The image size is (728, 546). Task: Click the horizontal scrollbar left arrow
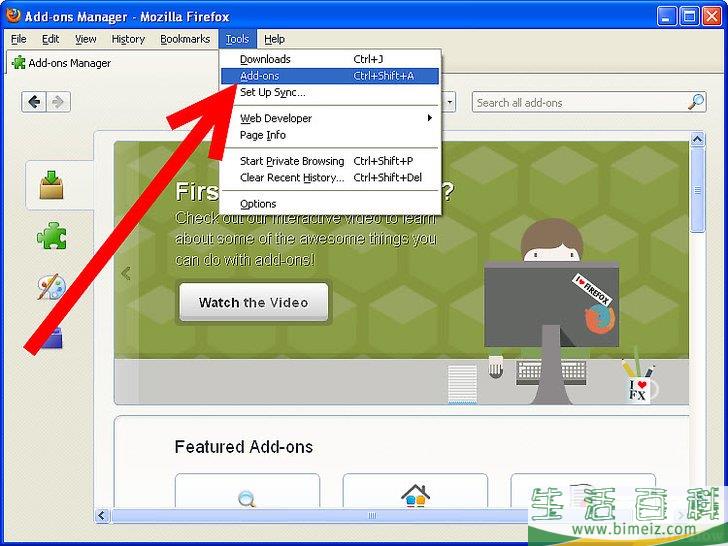(x=102, y=516)
